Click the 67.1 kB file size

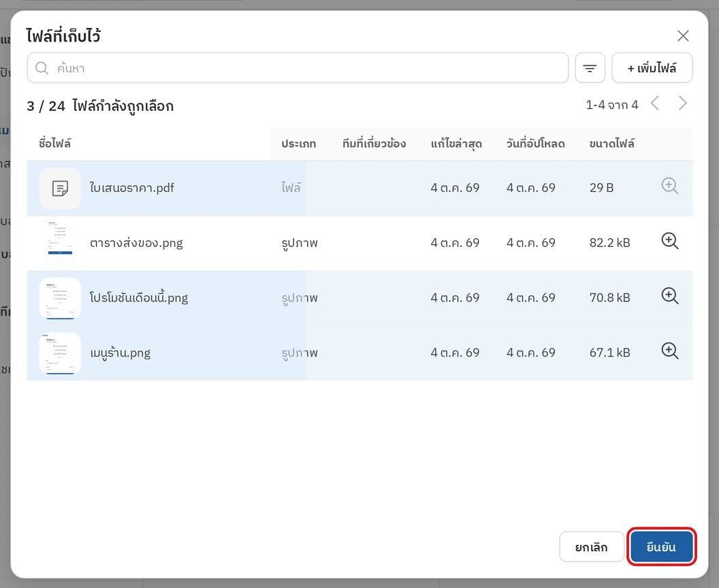coord(610,353)
